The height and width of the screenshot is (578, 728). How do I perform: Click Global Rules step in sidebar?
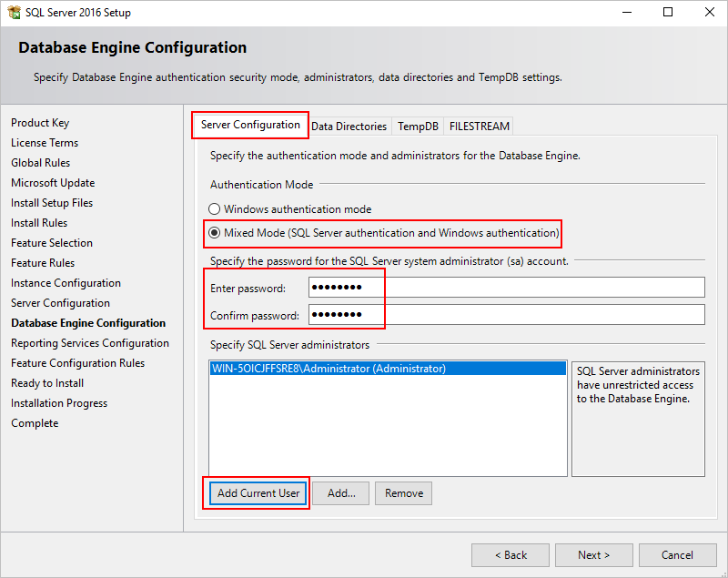pos(40,163)
